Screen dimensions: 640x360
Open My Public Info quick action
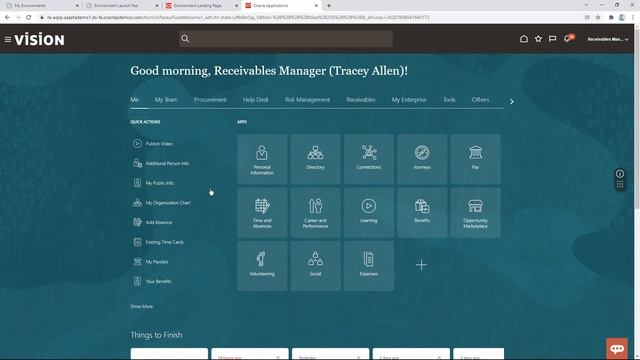click(x=153, y=183)
